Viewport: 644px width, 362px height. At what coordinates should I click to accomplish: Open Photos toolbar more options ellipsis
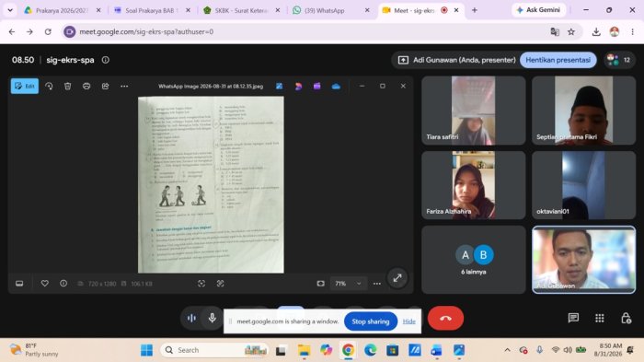pyautogui.click(x=124, y=86)
